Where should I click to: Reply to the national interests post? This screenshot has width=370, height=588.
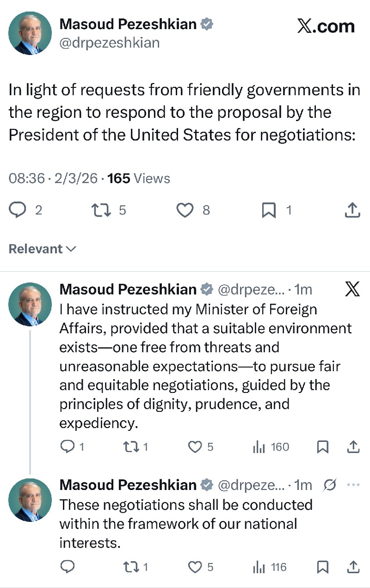point(68,567)
